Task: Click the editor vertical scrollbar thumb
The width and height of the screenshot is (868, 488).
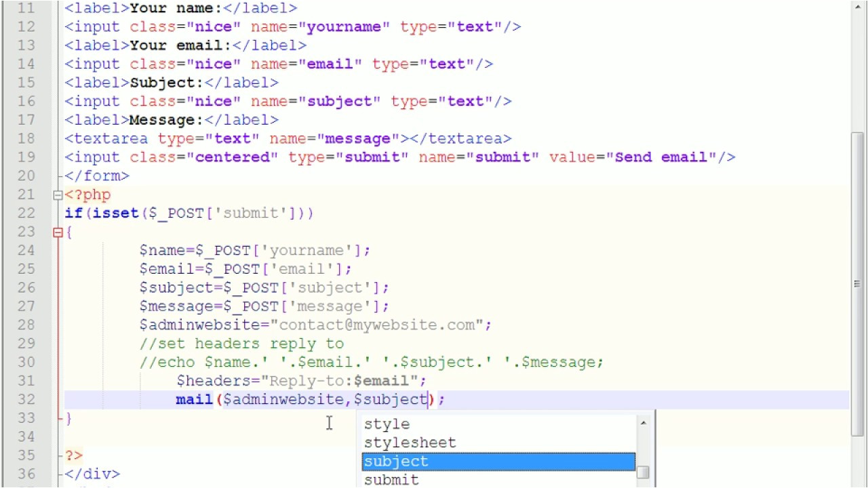Action: tap(858, 283)
